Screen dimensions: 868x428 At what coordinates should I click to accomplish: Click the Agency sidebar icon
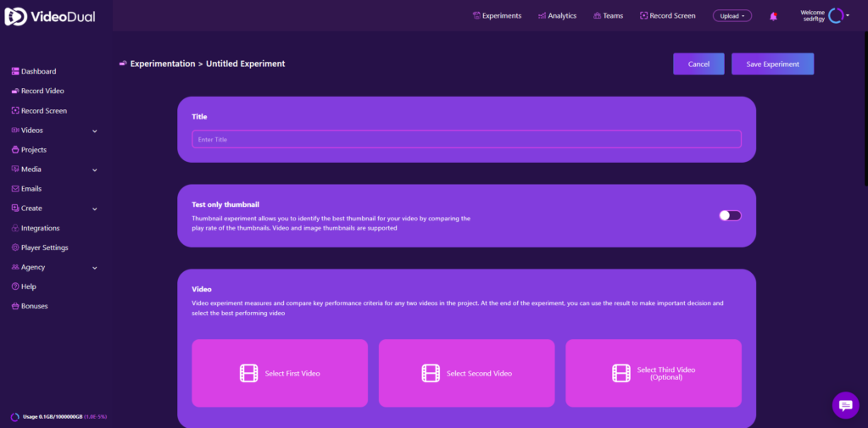pyautogui.click(x=15, y=267)
